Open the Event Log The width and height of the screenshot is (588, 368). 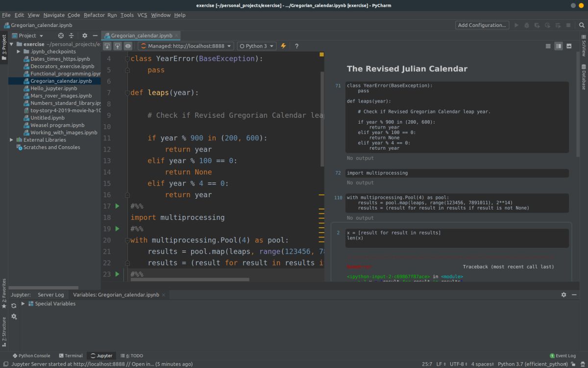563,356
